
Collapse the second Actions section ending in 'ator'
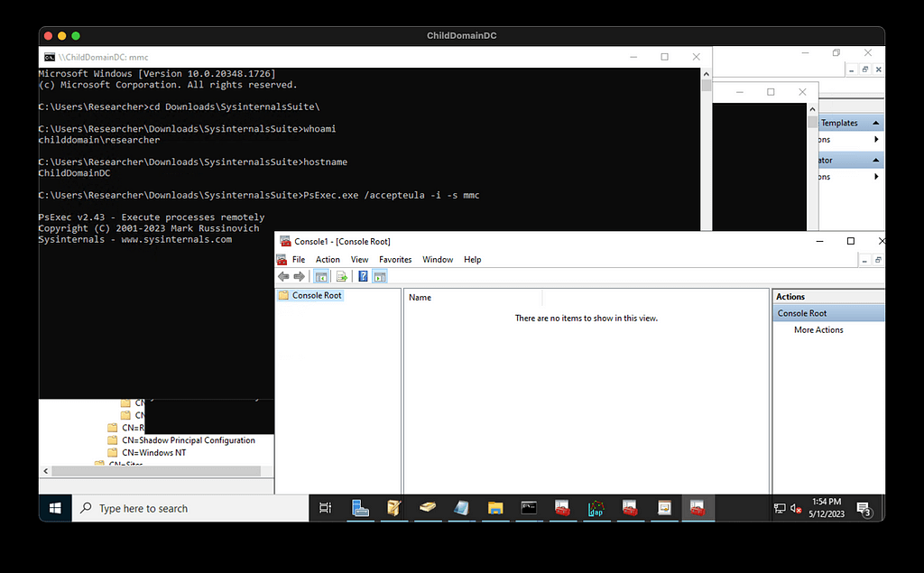point(875,160)
